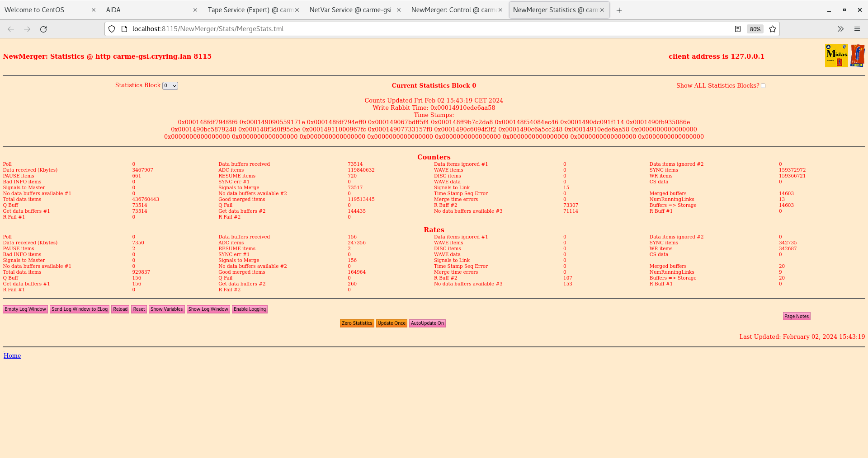Click Write Rabbit Time value line
This screenshot has height=458, width=868.
click(x=434, y=108)
